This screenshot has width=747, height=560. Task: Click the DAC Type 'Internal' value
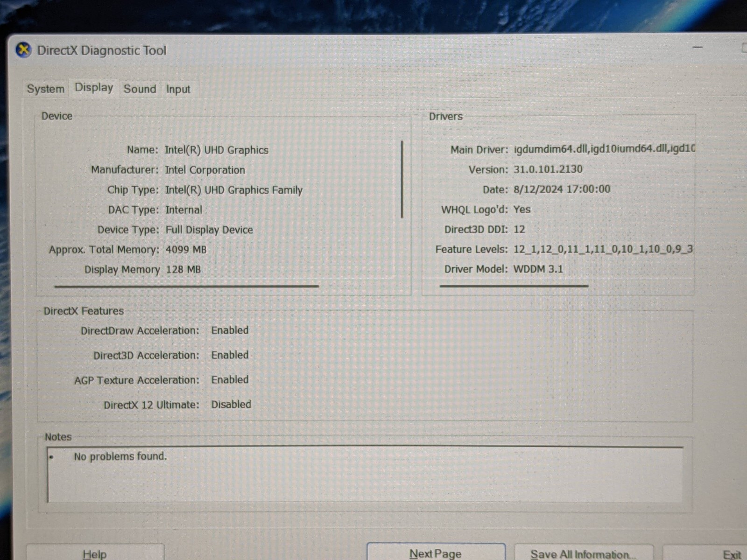coord(184,210)
